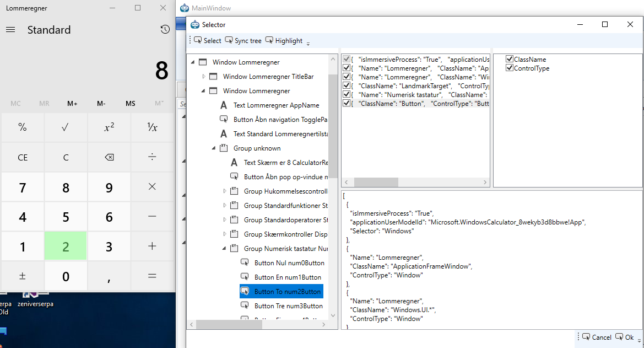Image resolution: width=644 pixels, height=348 pixels.
Task: Open the calculator history icon
Action: click(x=165, y=30)
